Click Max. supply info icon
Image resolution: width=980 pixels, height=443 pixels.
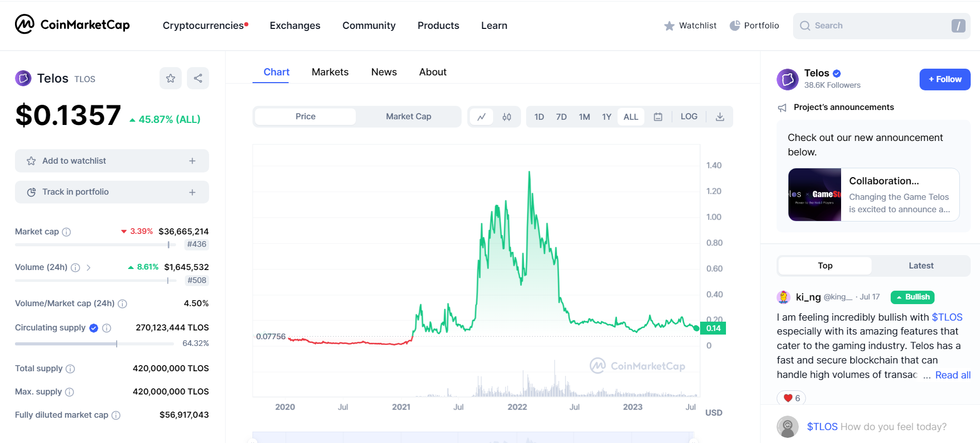point(69,392)
